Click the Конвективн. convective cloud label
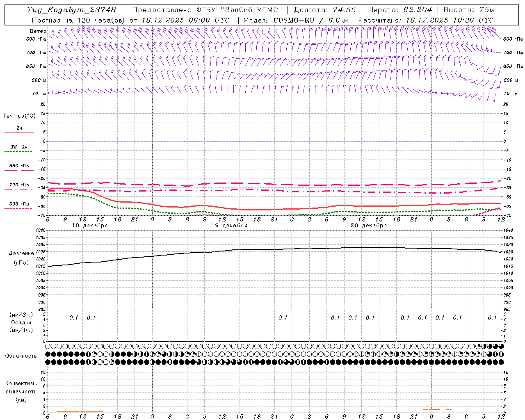This screenshot has height=420, width=525. pos(21,383)
